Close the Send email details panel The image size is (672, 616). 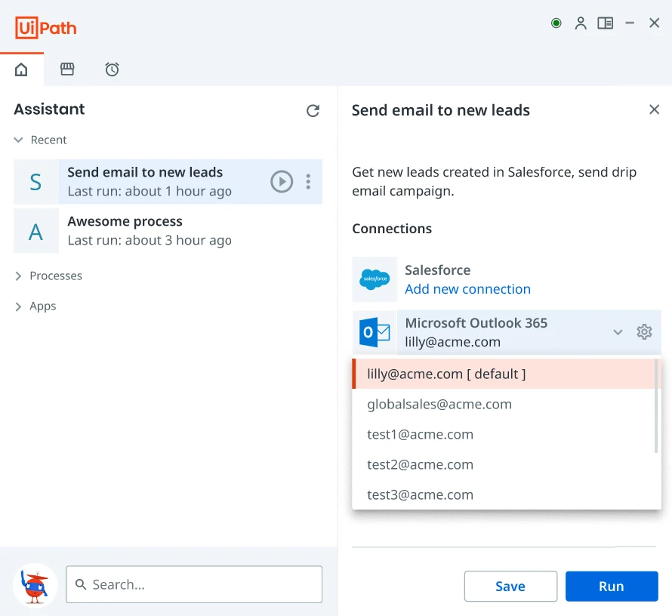[x=654, y=109]
